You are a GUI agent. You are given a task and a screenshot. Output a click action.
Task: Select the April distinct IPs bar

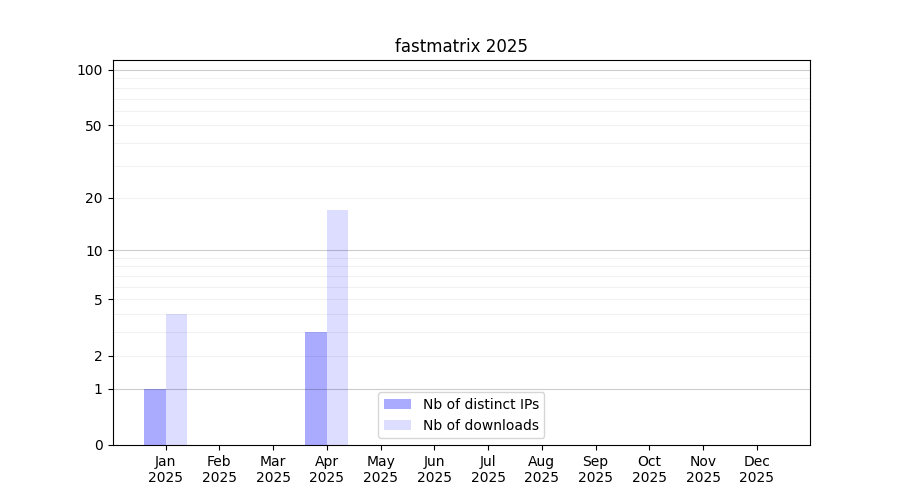click(x=316, y=388)
